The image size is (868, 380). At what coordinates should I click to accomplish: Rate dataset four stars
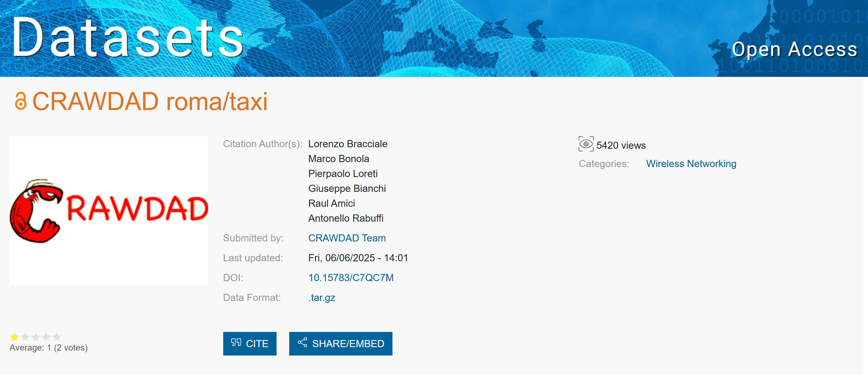pyautogui.click(x=46, y=337)
